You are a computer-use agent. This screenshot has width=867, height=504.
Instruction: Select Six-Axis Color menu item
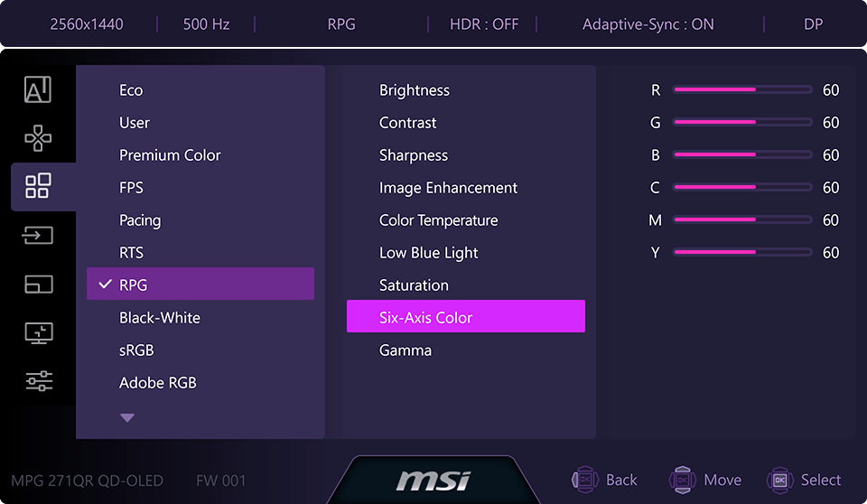point(465,317)
